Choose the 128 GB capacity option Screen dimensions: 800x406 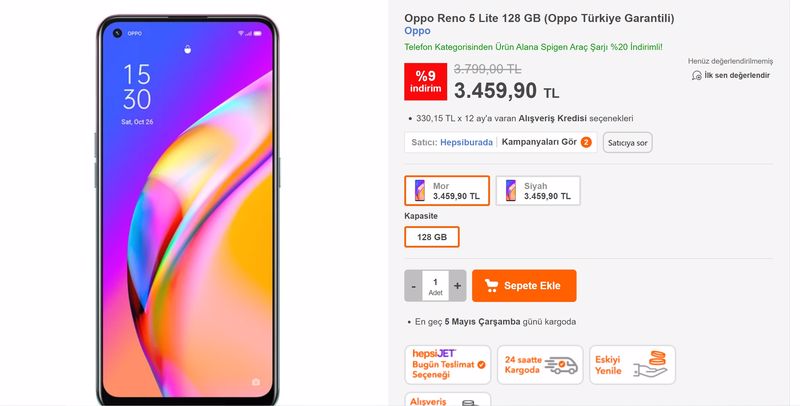432,237
